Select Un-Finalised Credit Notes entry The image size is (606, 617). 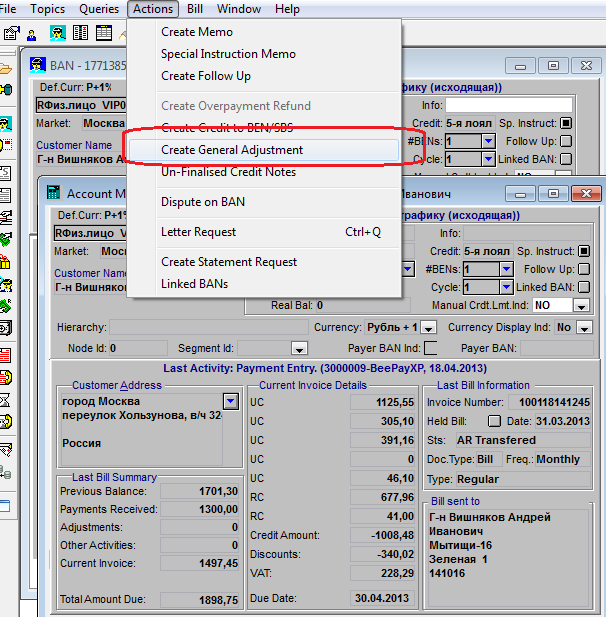[x=229, y=172]
